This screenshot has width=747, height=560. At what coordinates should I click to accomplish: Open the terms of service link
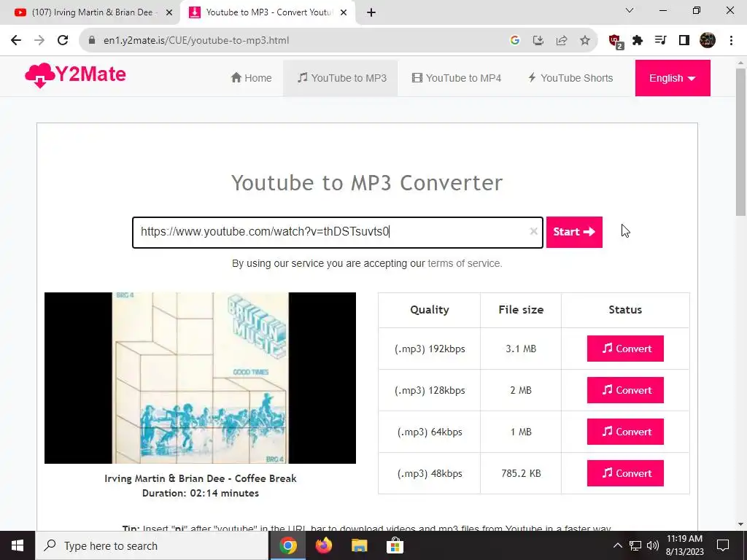pos(465,263)
